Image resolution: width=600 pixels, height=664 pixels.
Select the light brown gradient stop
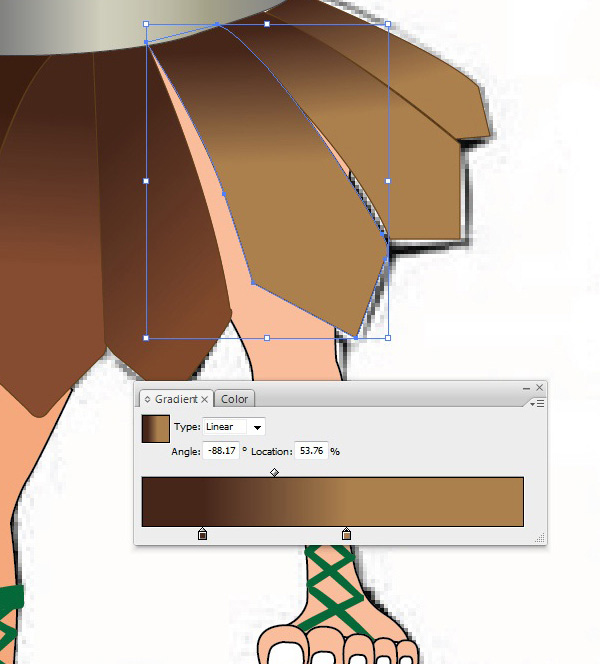pos(346,534)
